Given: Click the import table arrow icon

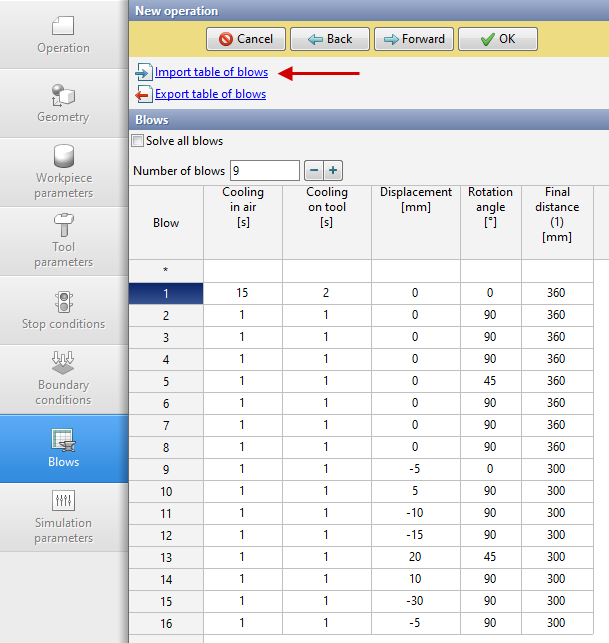Looking at the screenshot, I should 143,73.
